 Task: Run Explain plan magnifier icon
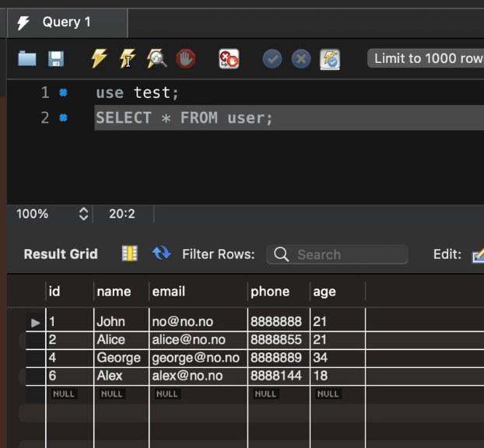157,58
